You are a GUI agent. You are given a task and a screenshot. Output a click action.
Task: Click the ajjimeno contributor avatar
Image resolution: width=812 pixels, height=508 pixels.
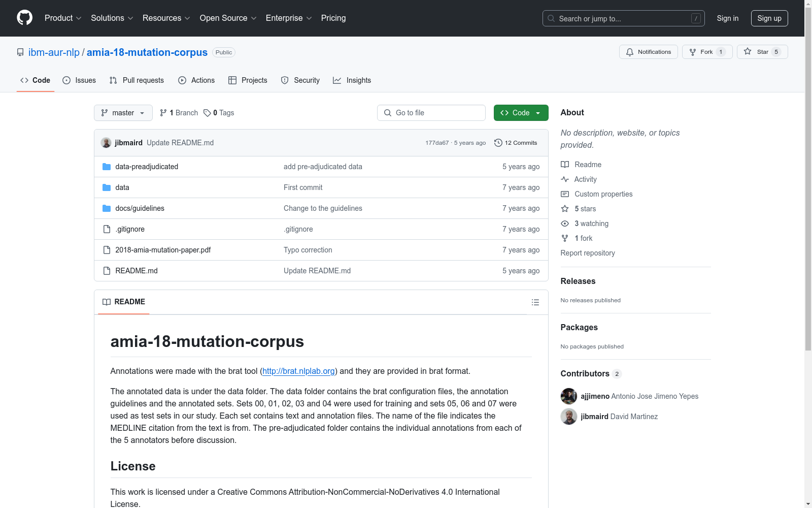(x=569, y=396)
